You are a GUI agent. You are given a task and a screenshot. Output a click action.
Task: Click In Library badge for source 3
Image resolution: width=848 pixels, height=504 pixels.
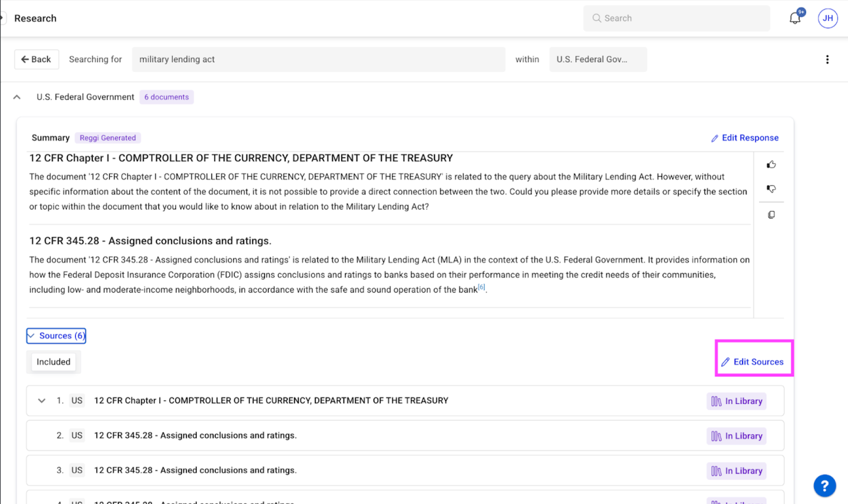point(736,471)
